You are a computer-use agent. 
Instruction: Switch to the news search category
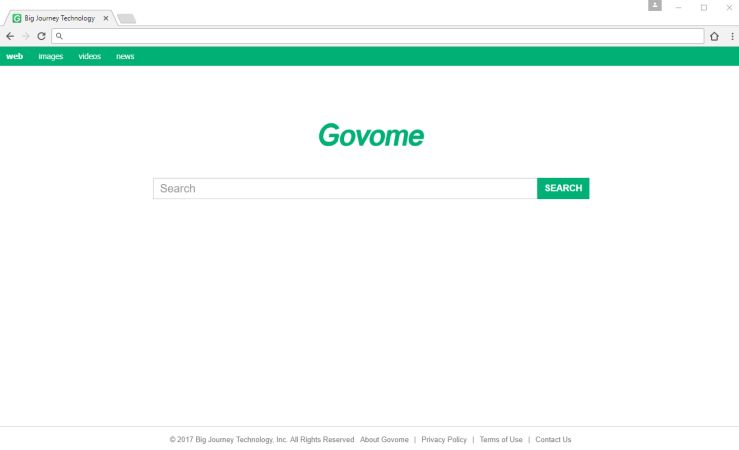tap(125, 56)
